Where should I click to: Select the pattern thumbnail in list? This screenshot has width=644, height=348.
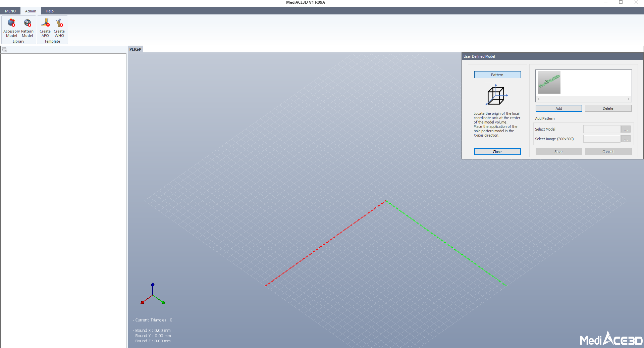pos(549,82)
